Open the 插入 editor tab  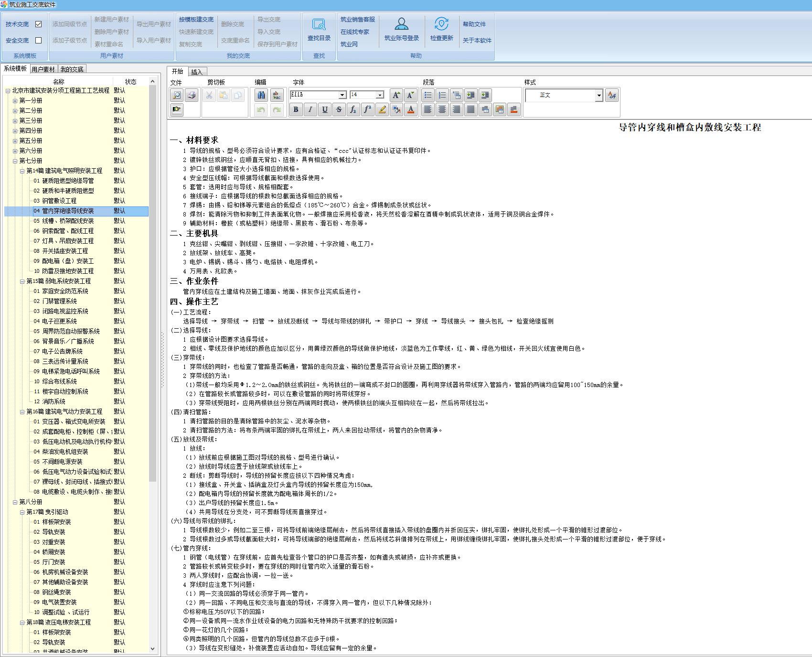197,72
